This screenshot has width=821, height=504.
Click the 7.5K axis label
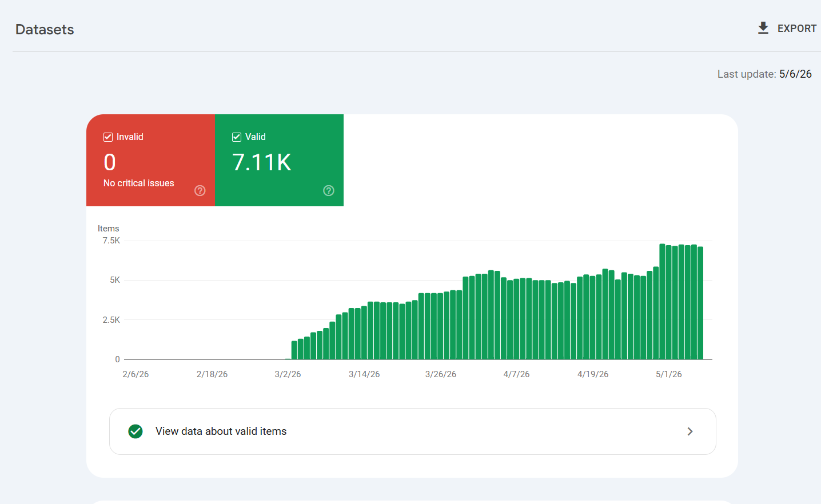tap(111, 241)
